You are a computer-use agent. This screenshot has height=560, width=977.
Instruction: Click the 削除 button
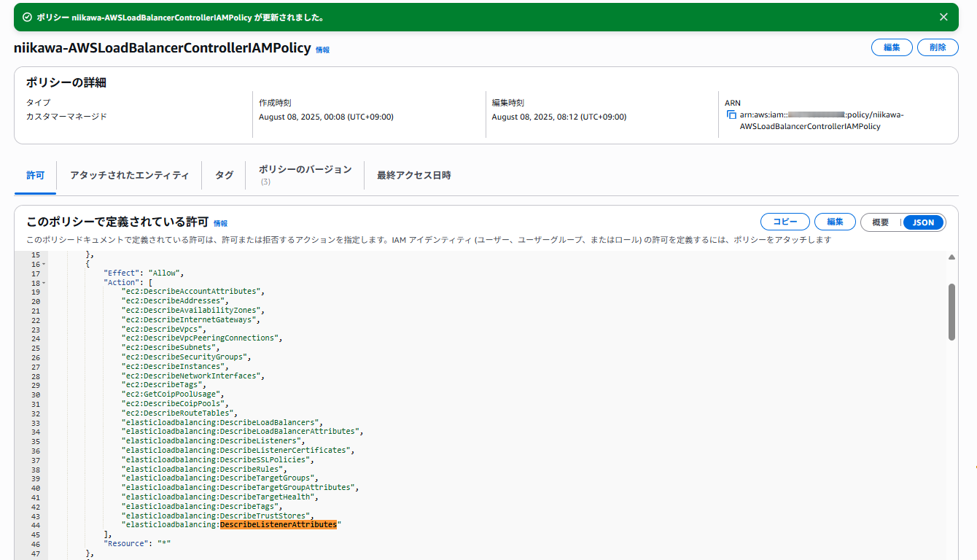[x=938, y=47]
